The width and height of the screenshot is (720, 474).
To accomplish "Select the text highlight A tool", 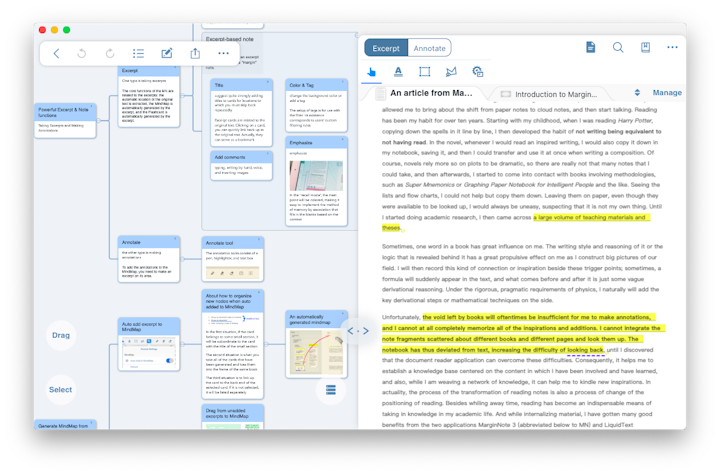I will tap(398, 72).
